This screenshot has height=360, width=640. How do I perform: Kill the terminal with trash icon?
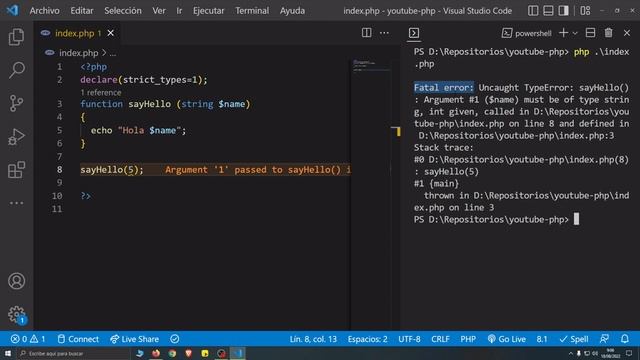tap(608, 33)
